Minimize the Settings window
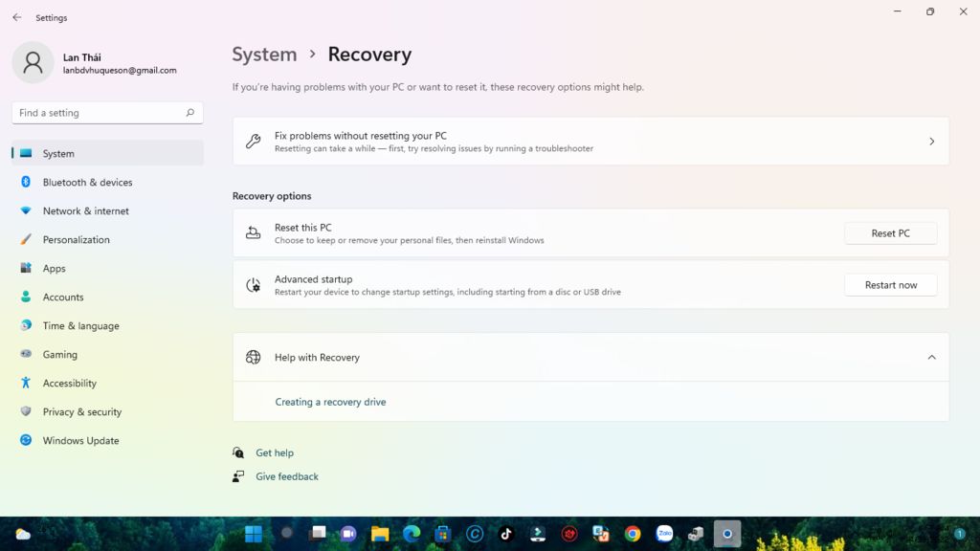The image size is (980, 551). (898, 11)
